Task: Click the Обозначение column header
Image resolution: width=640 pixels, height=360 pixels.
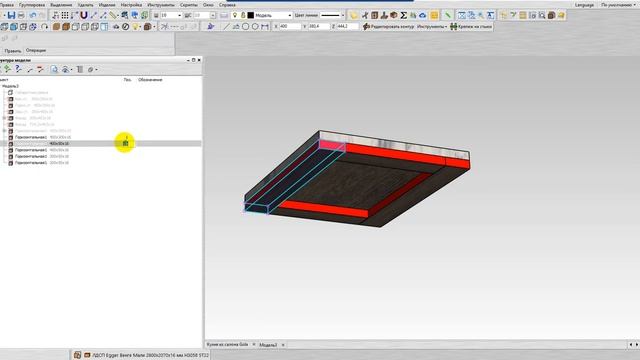Action: click(x=150, y=80)
